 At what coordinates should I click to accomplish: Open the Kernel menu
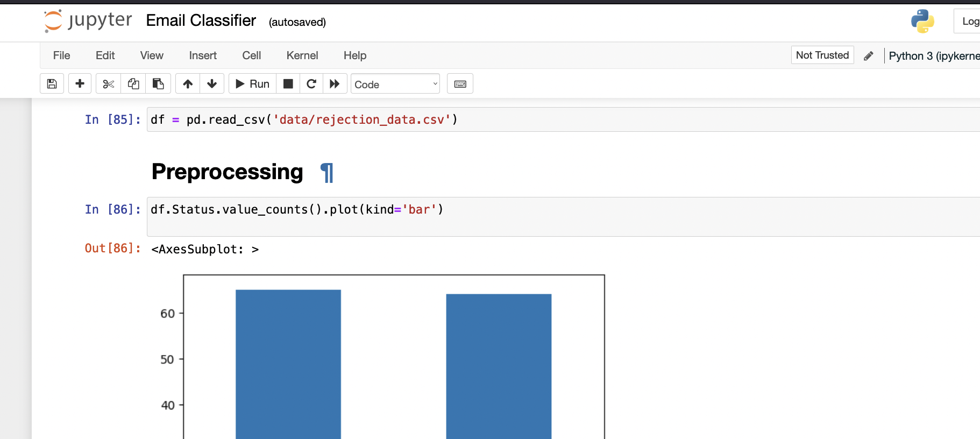coord(302,55)
